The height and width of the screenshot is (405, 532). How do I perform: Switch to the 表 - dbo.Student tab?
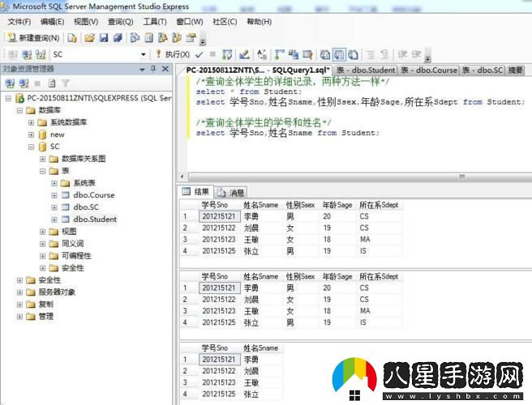[x=366, y=70]
